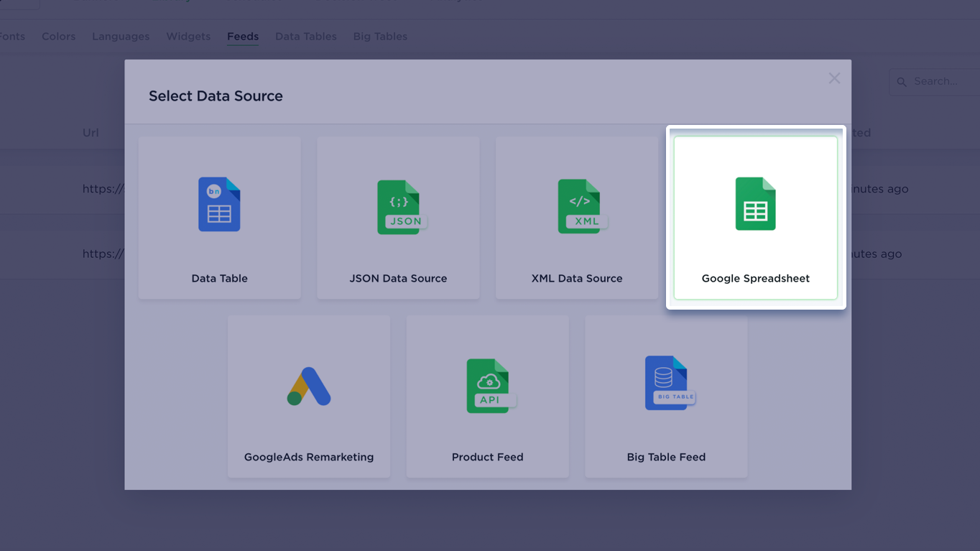Choose the JSON Data Source icon
980x551 pixels.
402,207
